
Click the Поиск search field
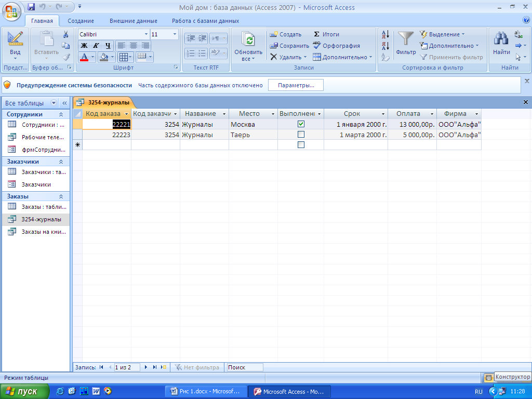(245, 367)
